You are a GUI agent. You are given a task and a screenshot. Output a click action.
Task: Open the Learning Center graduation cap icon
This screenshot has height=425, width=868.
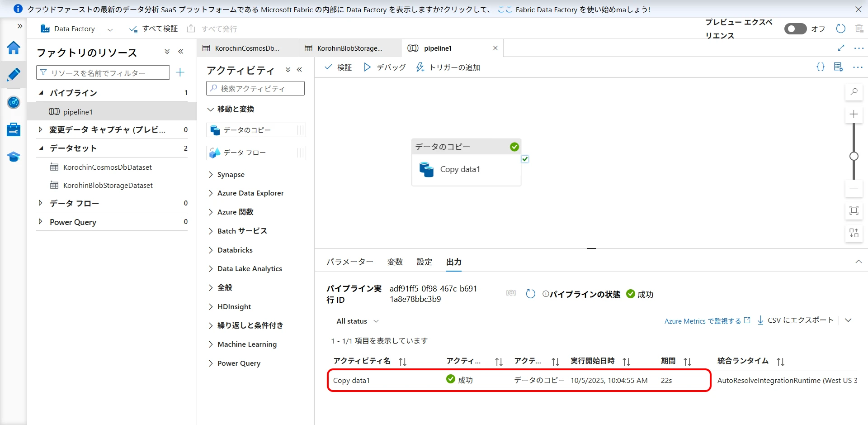[14, 157]
